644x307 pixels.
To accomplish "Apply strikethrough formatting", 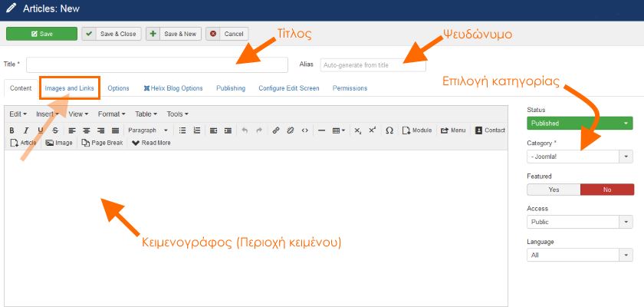I will (54, 130).
